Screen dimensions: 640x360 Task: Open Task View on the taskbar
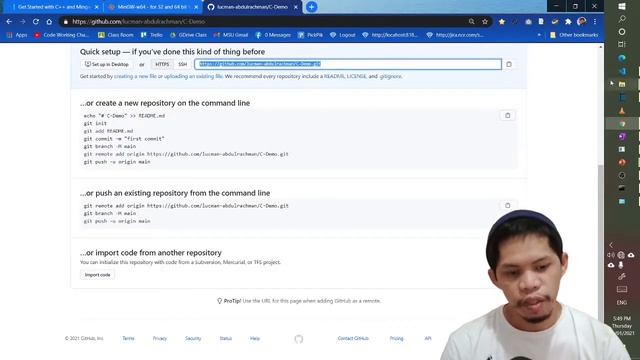[x=622, y=44]
